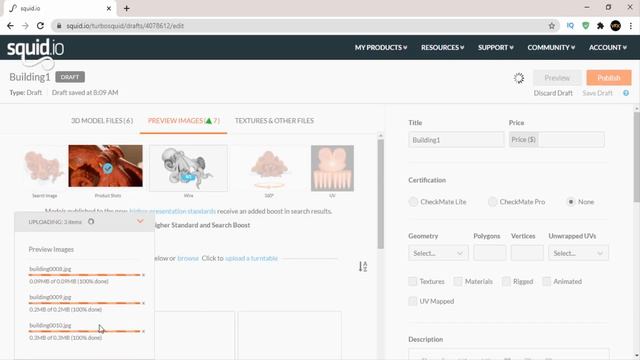Switch to the 3D Model Files tab

[x=102, y=121]
